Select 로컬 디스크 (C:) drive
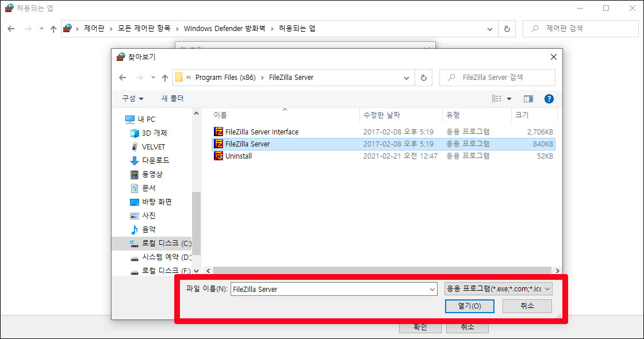644x339 pixels. coord(152,244)
